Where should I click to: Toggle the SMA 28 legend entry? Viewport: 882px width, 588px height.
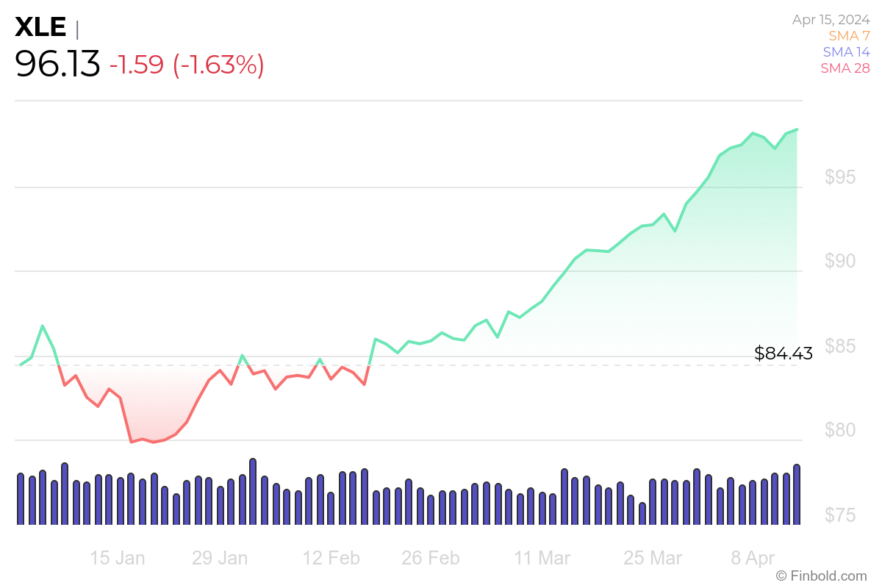[x=845, y=68]
